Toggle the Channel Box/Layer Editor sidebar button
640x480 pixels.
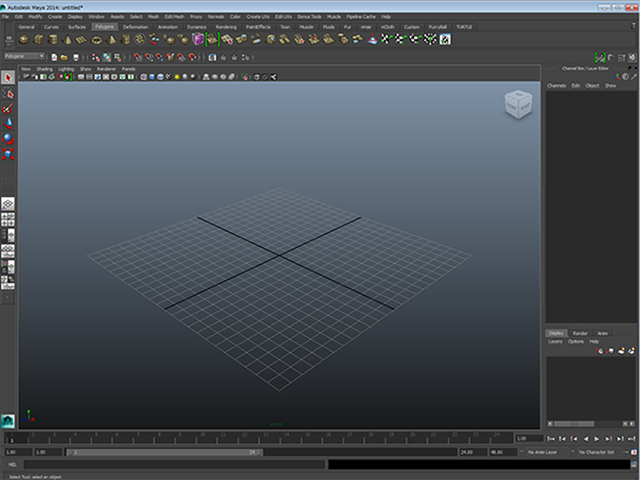pos(632,57)
